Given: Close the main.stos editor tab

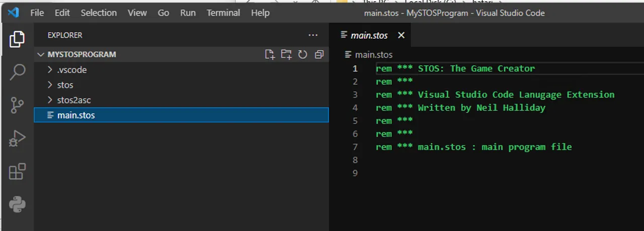Looking at the screenshot, I should (x=401, y=35).
